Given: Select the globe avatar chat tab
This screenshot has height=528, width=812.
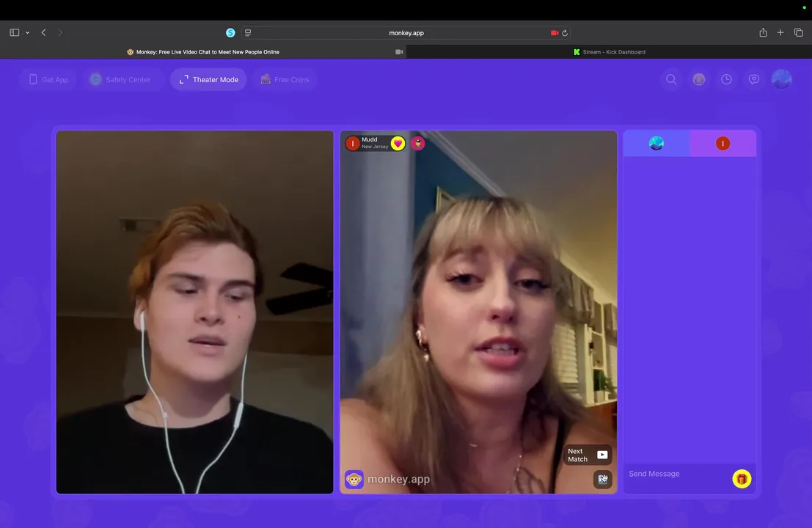Looking at the screenshot, I should (656, 144).
